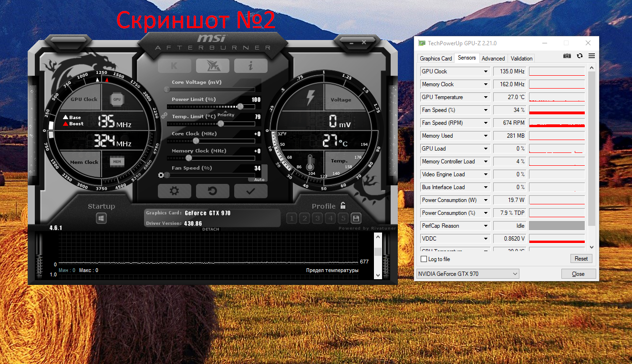Toggle the Priority arrow under Power Limit
The height and width of the screenshot is (364, 632).
pyautogui.click(x=226, y=111)
